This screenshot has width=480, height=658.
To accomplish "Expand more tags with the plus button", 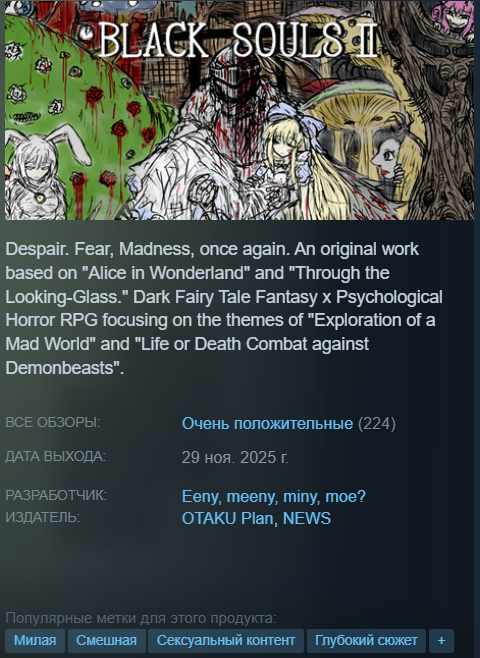I will [x=441, y=640].
